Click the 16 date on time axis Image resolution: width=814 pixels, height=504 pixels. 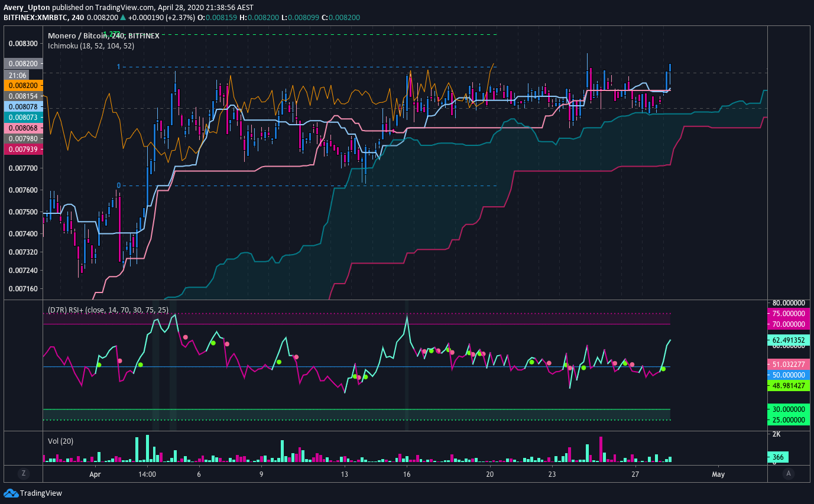[x=407, y=474]
